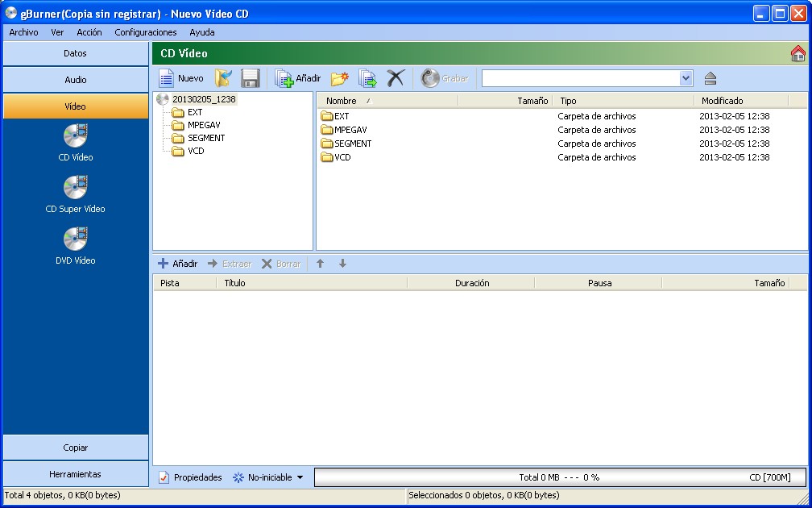Image resolution: width=812 pixels, height=508 pixels.
Task: Click the Duración column header
Action: point(471,283)
